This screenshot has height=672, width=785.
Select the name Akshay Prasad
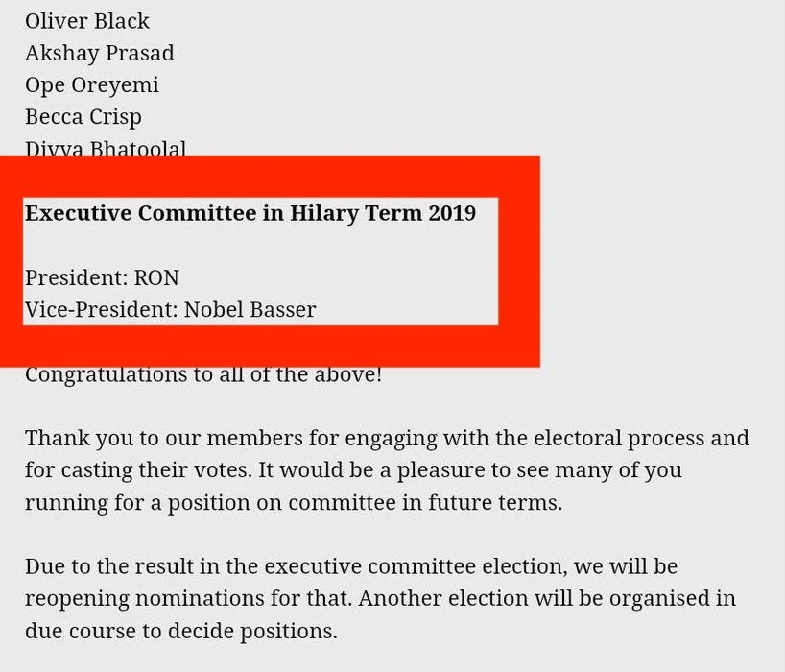[x=100, y=53]
